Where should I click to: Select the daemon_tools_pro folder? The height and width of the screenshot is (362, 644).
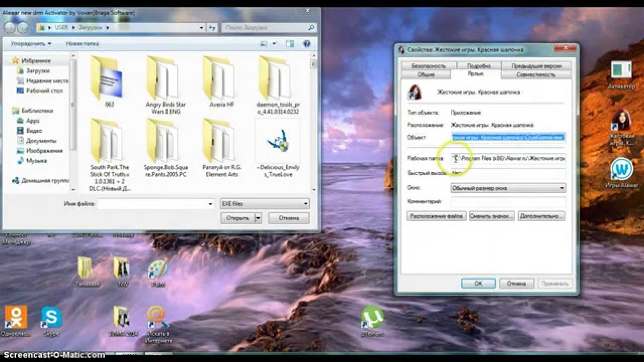pos(278,84)
